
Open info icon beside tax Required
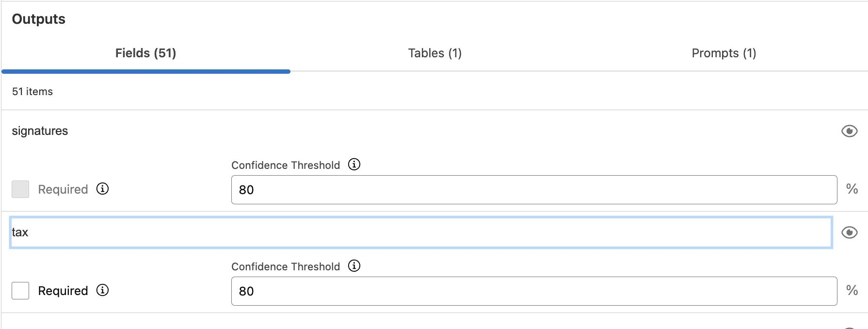tap(102, 290)
